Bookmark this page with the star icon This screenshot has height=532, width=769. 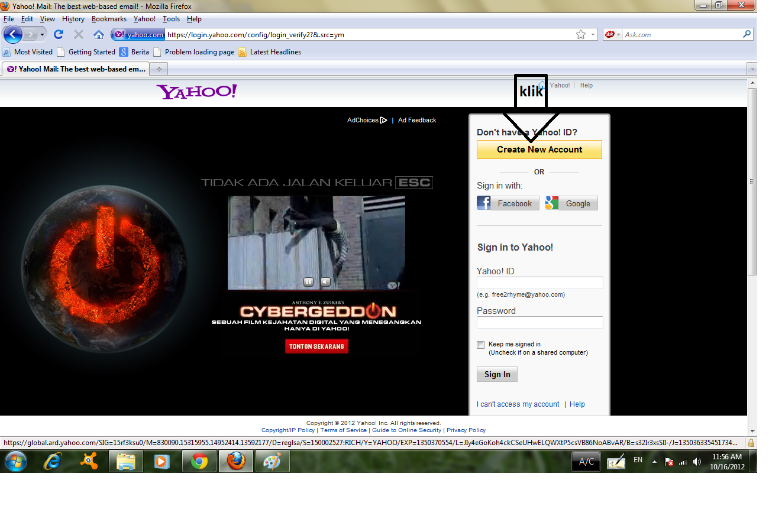click(581, 35)
